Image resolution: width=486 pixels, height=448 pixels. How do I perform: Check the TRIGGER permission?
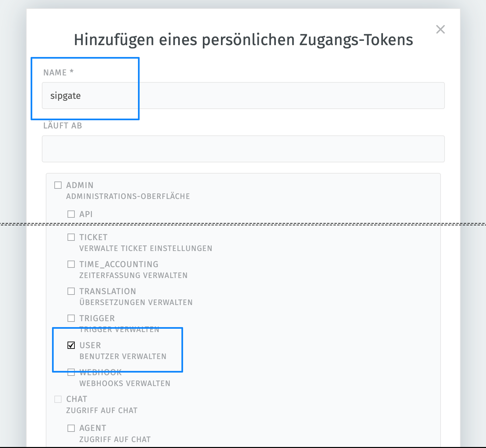click(x=71, y=318)
